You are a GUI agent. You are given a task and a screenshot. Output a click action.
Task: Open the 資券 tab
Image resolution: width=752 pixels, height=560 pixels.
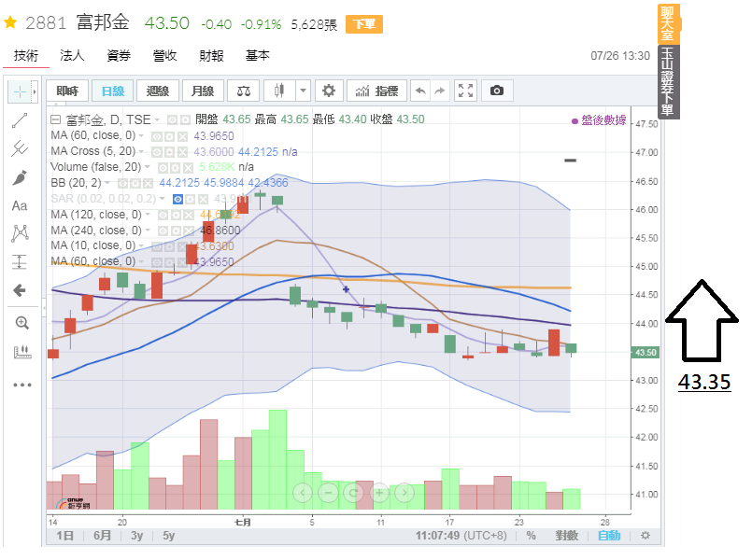119,56
